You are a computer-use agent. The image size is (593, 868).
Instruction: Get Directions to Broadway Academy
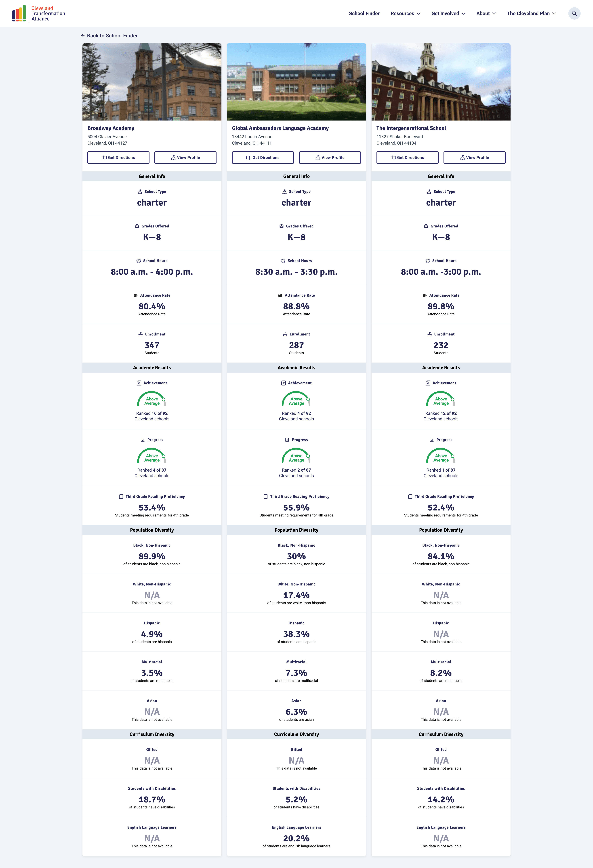[x=118, y=158]
